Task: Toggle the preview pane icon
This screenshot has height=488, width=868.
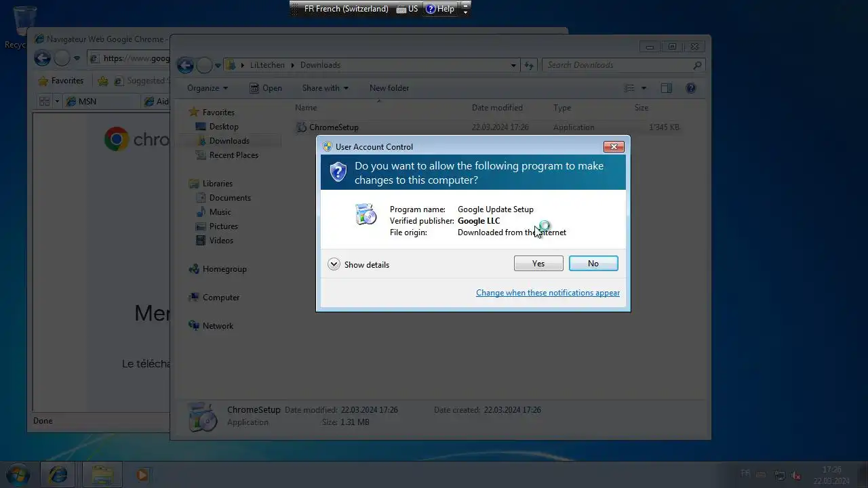Action: (x=667, y=88)
